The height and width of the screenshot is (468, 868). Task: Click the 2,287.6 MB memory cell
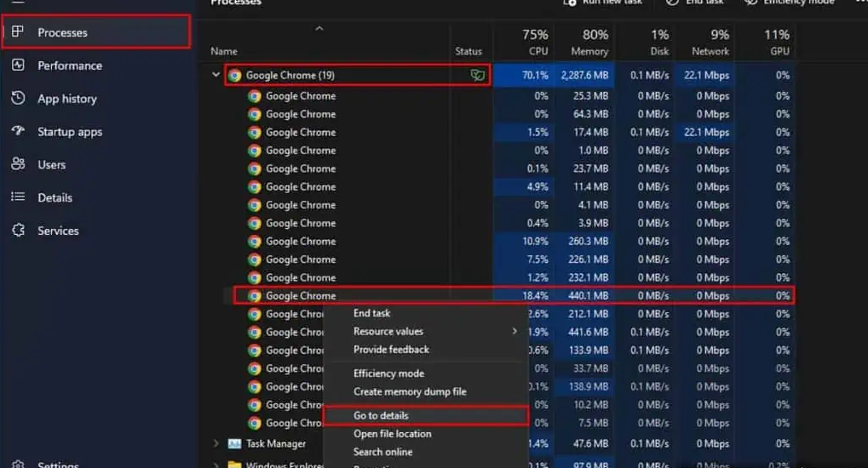[x=584, y=75]
